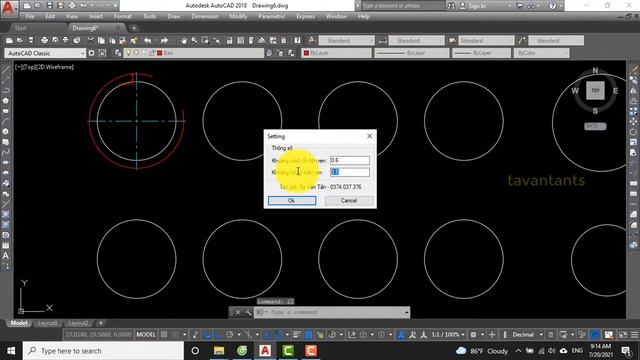
Task: Click the Type a command input line
Action: 331,312
